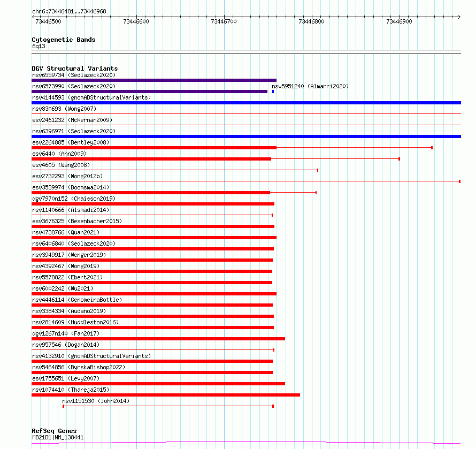Select the nsv1151530 (John2014) label
Viewport: 476px width, 449px height.
pos(96,401)
